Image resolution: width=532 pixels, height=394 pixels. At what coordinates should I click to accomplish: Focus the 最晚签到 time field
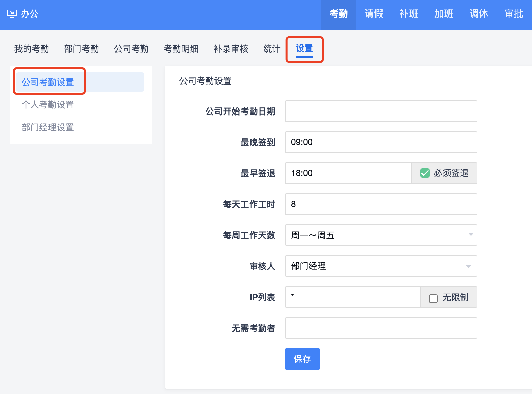point(381,142)
